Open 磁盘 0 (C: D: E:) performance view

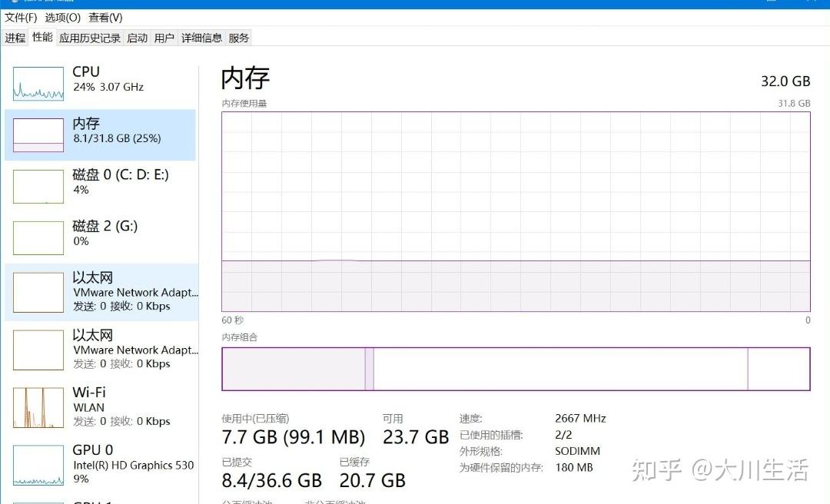[100, 183]
